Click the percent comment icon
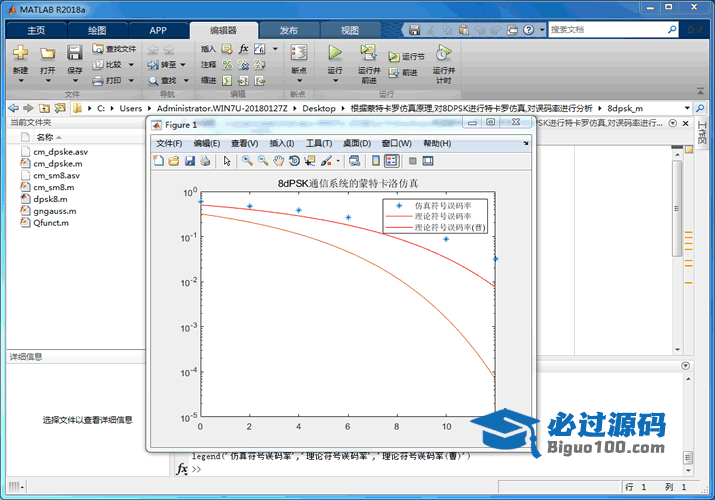 227,65
